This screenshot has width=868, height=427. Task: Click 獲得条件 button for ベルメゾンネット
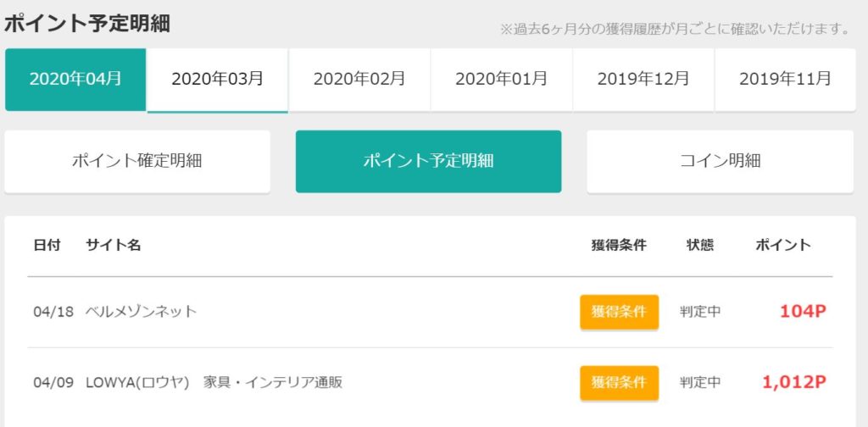[620, 312]
